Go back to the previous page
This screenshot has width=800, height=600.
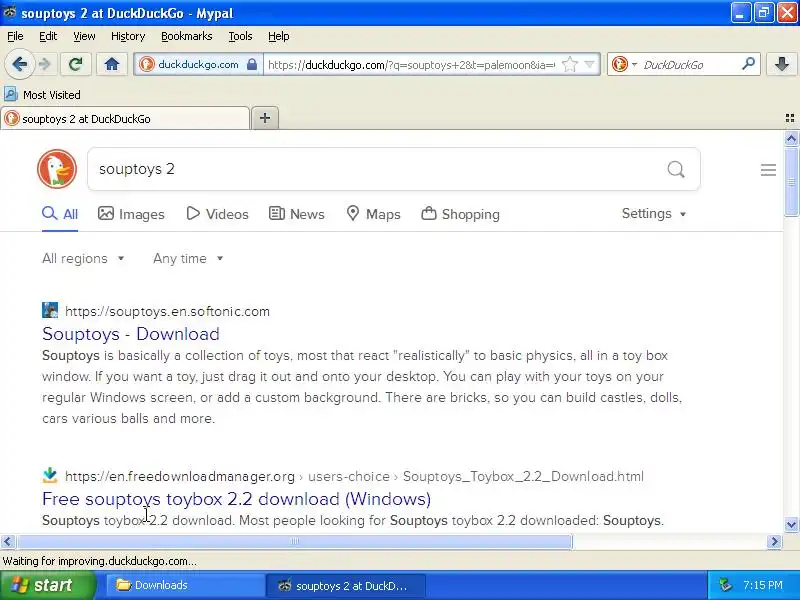point(19,64)
